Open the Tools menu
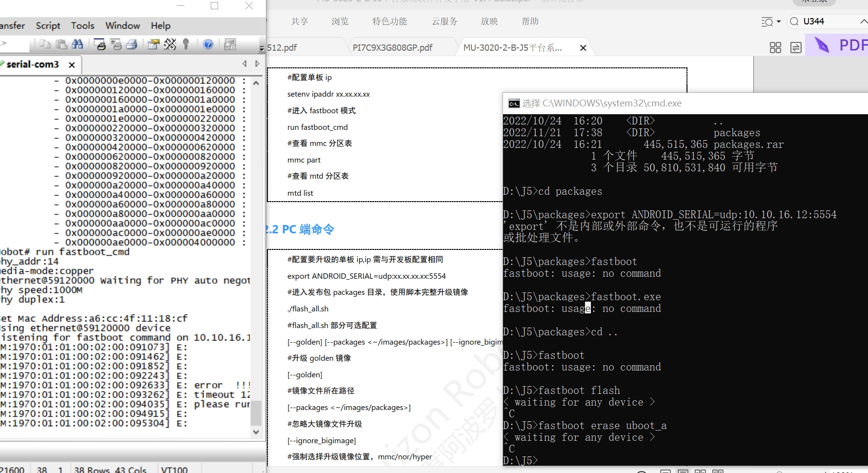The height and width of the screenshot is (473, 868). pyautogui.click(x=82, y=25)
